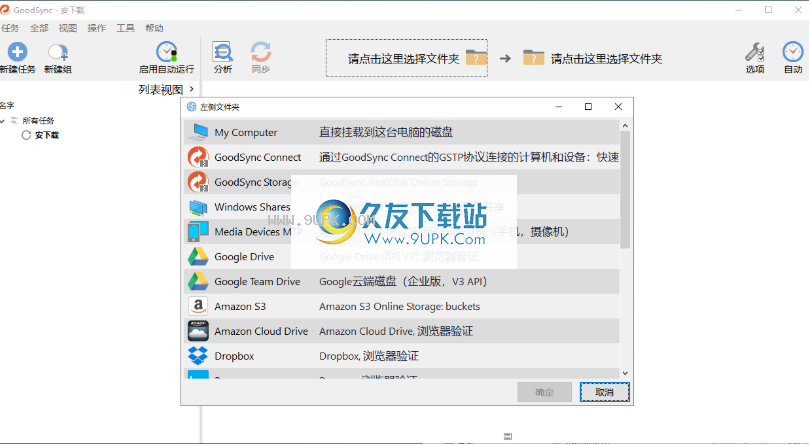The image size is (809, 445).
Task: Open the 视图 (View) menu
Action: pyautogui.click(x=68, y=28)
